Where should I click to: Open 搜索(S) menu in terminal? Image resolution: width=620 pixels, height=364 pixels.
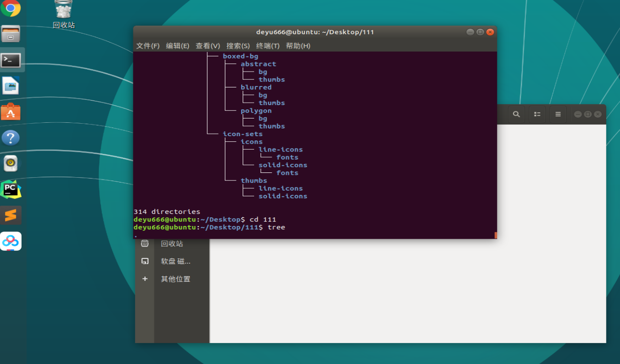pyautogui.click(x=238, y=46)
